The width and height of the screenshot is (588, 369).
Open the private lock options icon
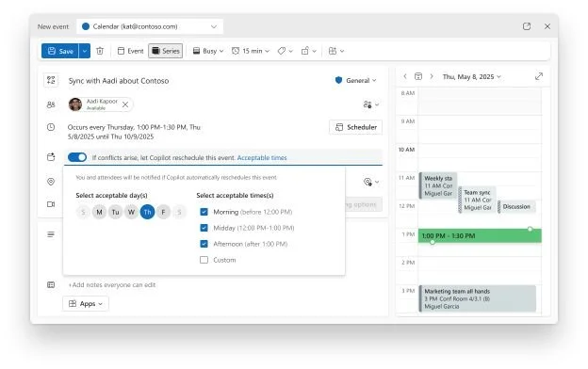pyautogui.click(x=309, y=51)
